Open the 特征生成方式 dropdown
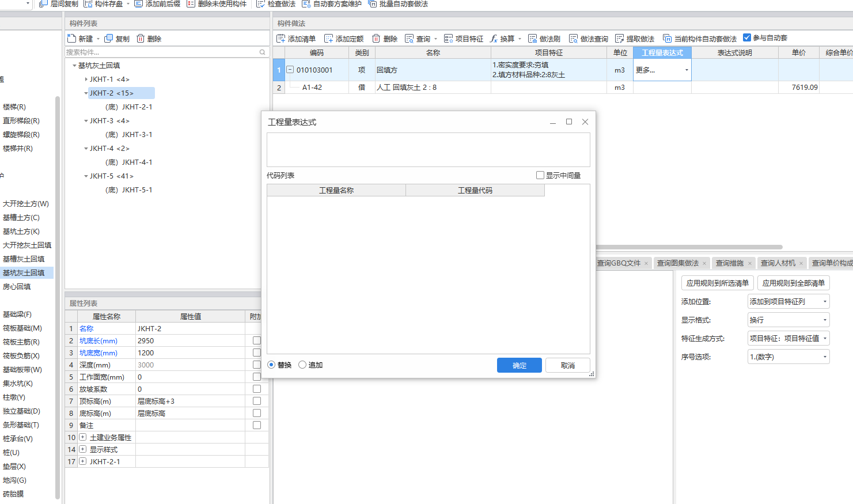The image size is (853, 504). 788,338
